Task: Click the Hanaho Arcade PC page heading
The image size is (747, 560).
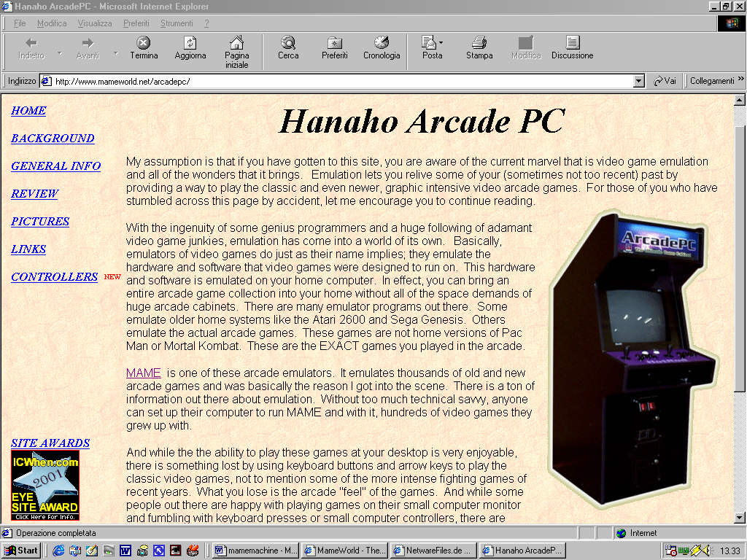Action: (422, 122)
